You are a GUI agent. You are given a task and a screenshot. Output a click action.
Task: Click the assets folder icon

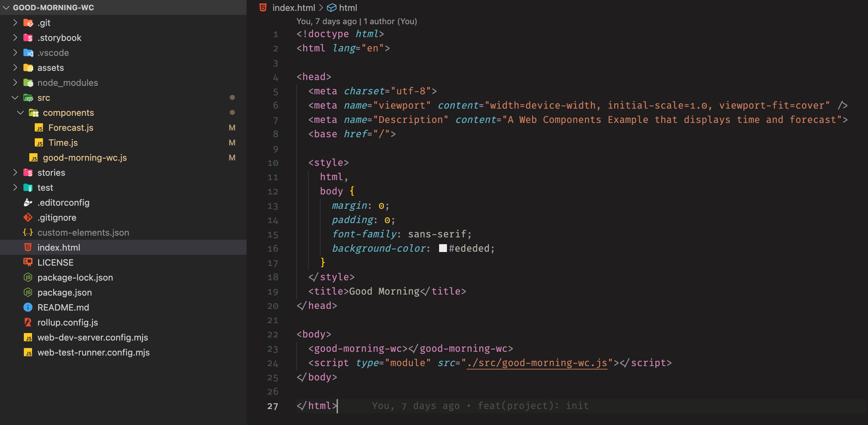click(28, 68)
